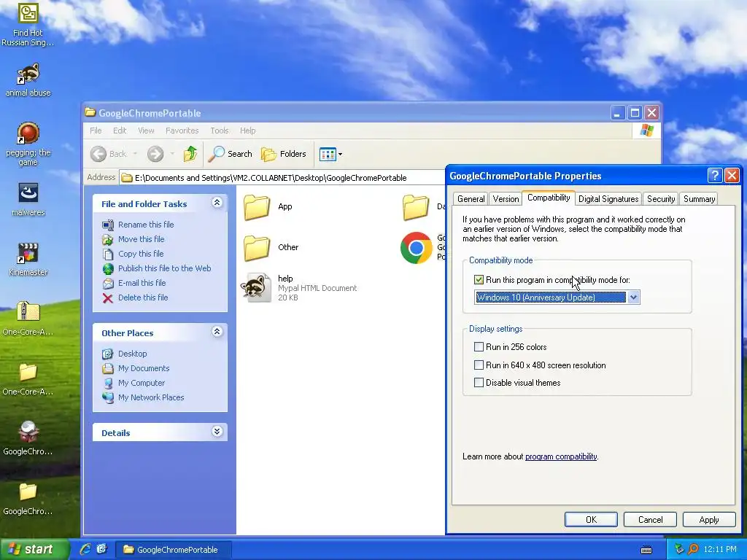This screenshot has width=747, height=560.
Task: Open the 'program compatibility' link
Action: click(x=561, y=456)
